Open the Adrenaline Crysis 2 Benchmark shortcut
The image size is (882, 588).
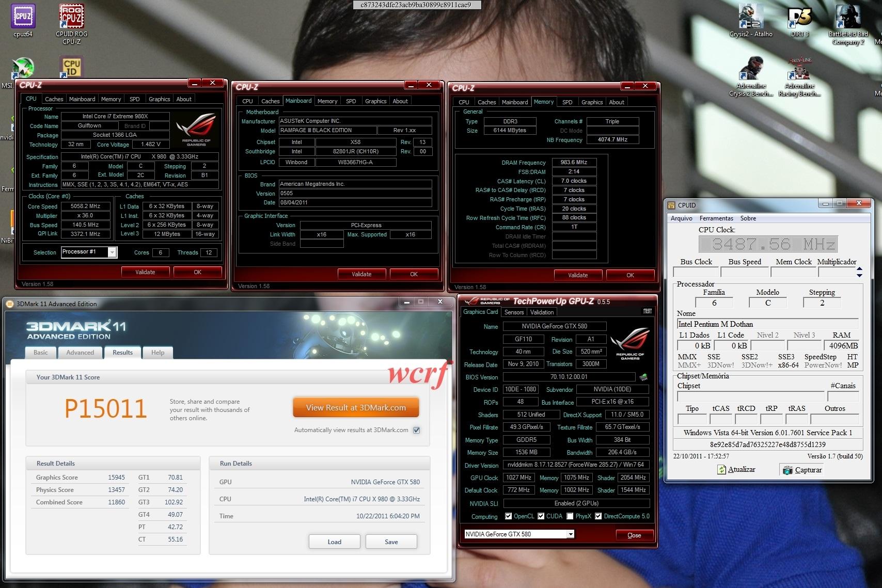pyautogui.click(x=751, y=76)
